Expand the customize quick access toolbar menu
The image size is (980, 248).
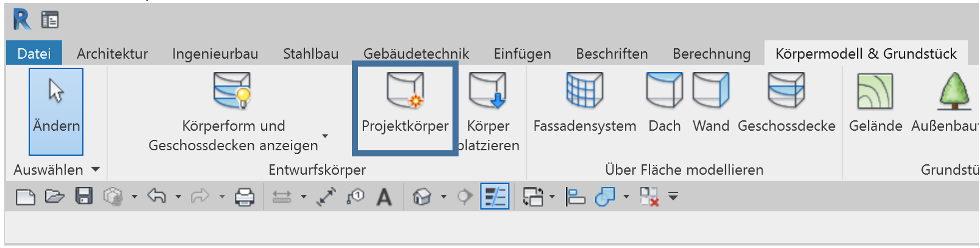tap(673, 197)
